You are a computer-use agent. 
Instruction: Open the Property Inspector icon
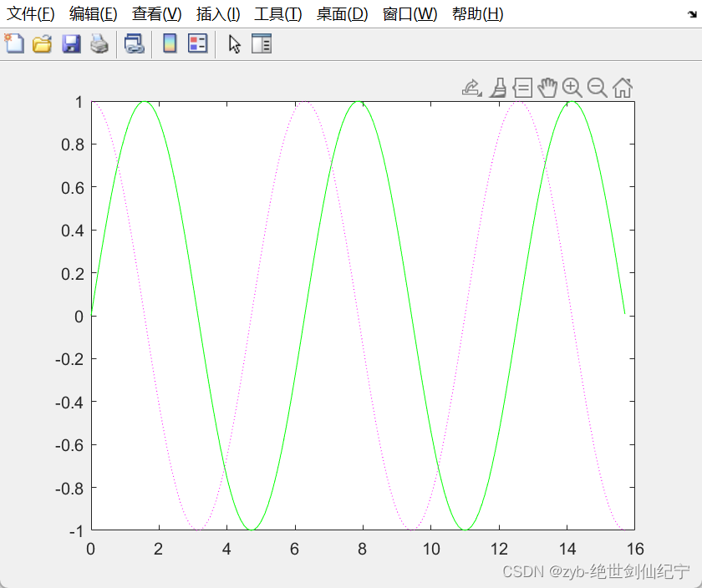[262, 44]
